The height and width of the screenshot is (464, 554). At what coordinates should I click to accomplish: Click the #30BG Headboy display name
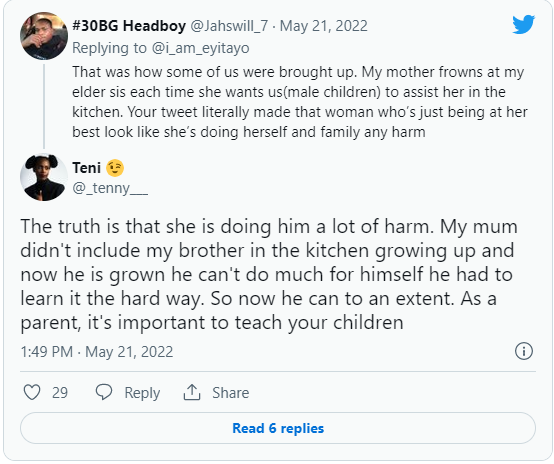(x=129, y=26)
